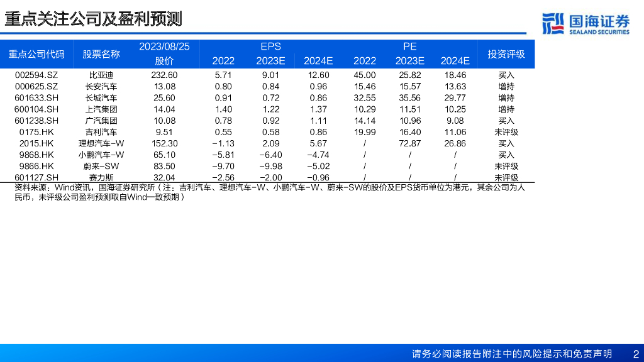644x362 pixels.
Task: Click the -9.98 EPS value
Action: point(270,166)
